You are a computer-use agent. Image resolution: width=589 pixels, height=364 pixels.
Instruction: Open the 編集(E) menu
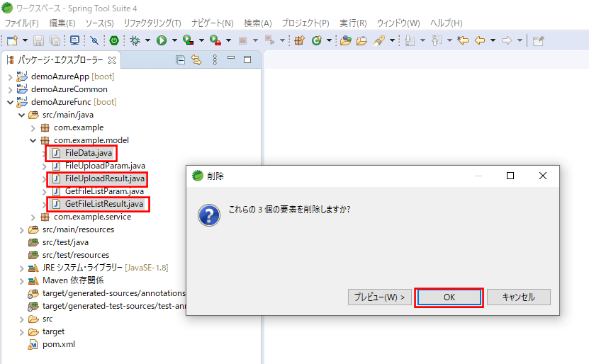click(62, 23)
